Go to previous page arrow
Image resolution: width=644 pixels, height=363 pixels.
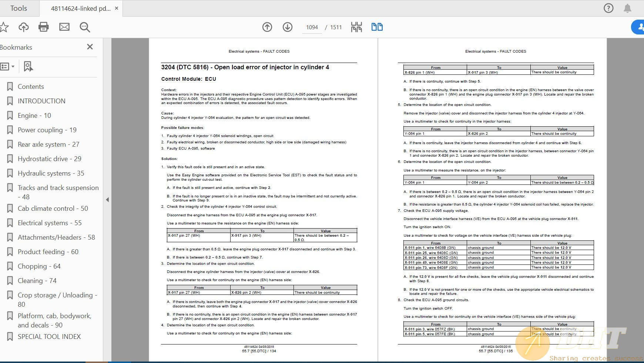tap(267, 27)
